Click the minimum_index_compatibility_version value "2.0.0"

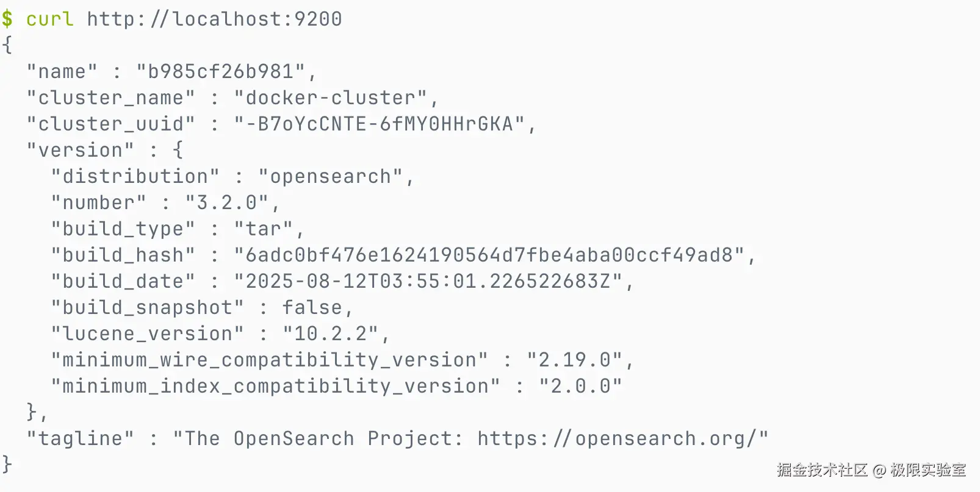click(580, 386)
